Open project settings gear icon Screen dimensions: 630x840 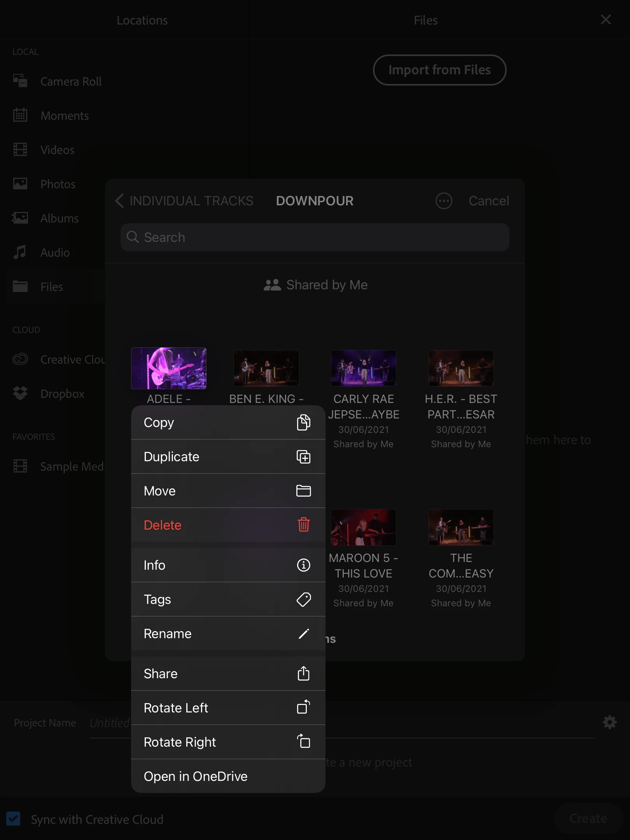(609, 723)
